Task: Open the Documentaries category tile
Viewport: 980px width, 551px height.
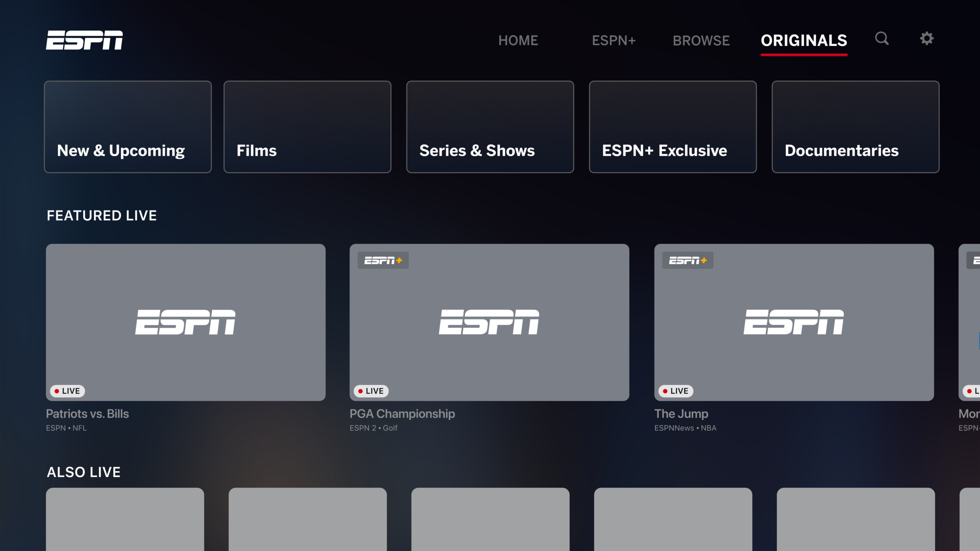Action: 856,127
